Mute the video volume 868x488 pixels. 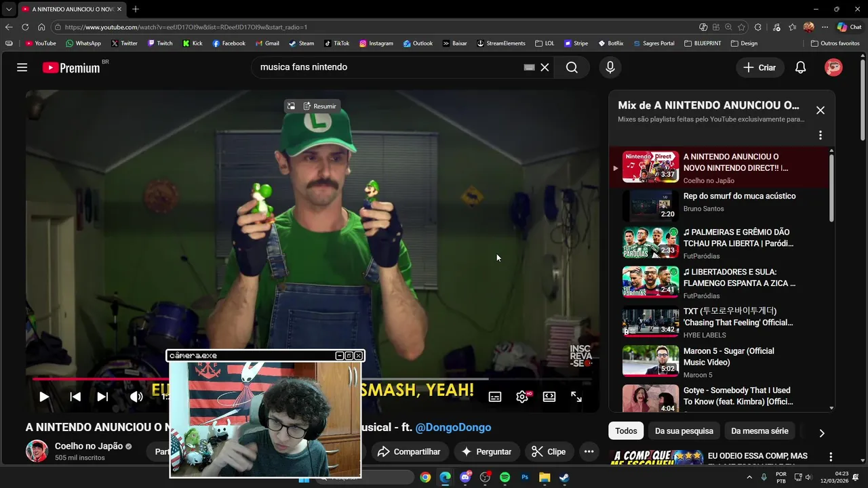click(x=136, y=396)
